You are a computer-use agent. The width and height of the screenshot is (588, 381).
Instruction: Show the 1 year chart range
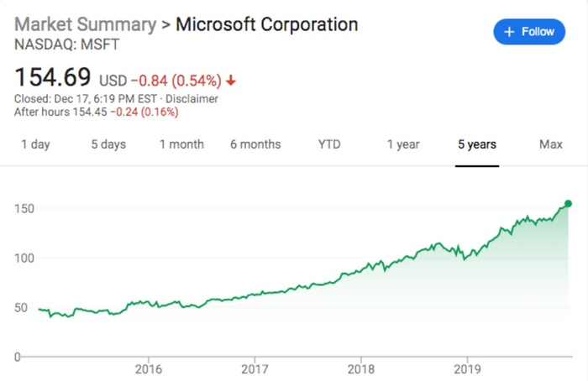tap(403, 144)
